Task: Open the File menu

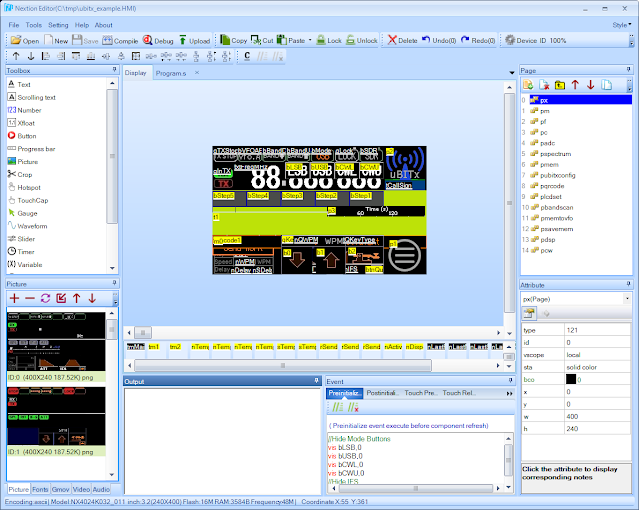Action: pyautogui.click(x=14, y=25)
